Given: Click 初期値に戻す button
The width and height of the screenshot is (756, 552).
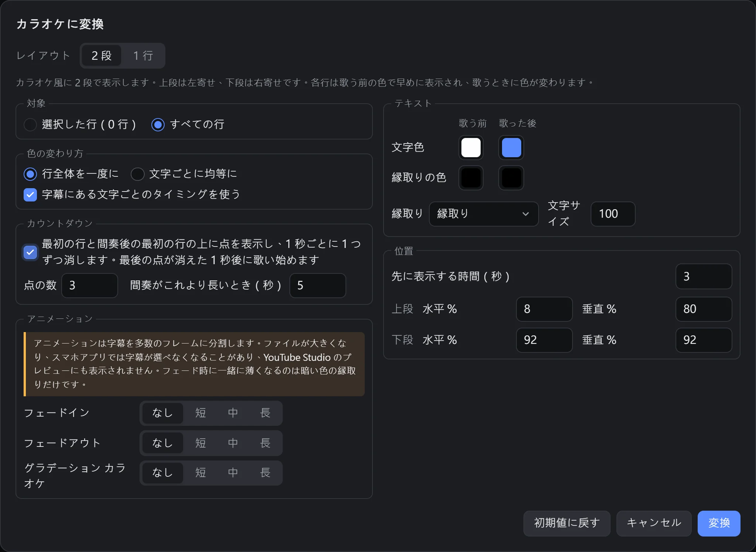Looking at the screenshot, I should click(x=567, y=523).
